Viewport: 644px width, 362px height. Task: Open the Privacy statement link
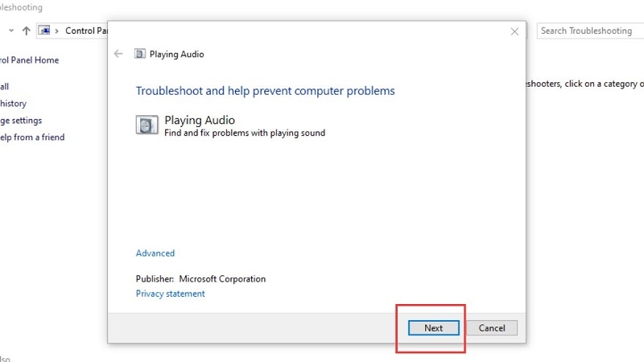171,294
